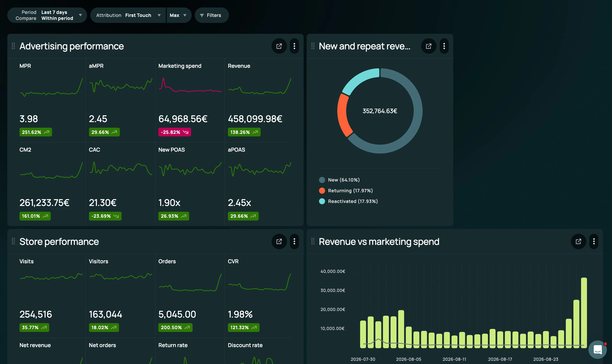Click the Net revenue metric label
Image resolution: width=612 pixels, height=364 pixels.
point(35,345)
